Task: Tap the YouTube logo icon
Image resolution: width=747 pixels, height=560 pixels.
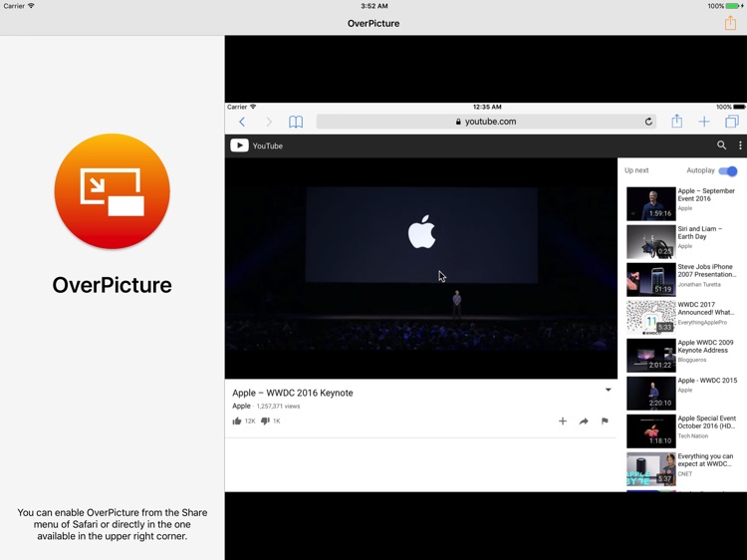Action: (239, 145)
